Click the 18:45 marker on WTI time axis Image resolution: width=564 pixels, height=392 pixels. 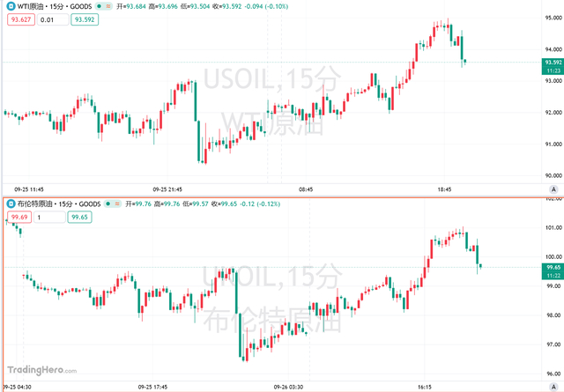444,189
